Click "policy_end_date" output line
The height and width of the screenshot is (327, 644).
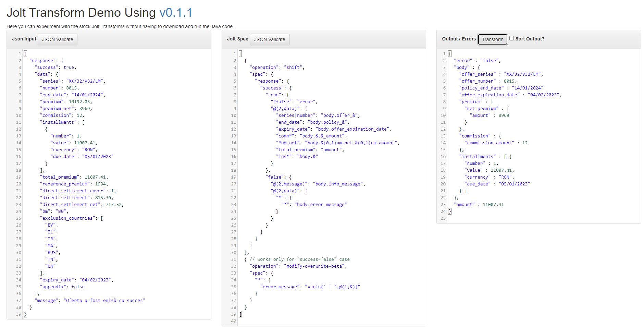(x=503, y=88)
